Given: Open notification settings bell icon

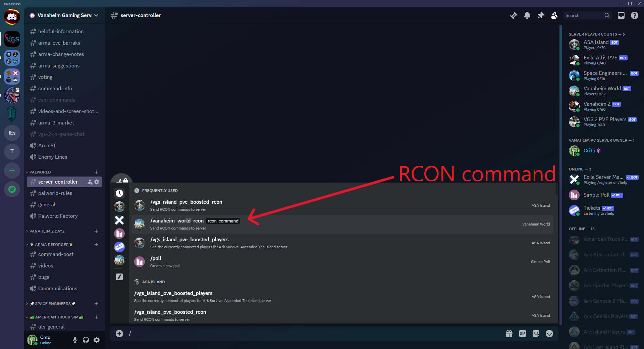Looking at the screenshot, I should (527, 15).
